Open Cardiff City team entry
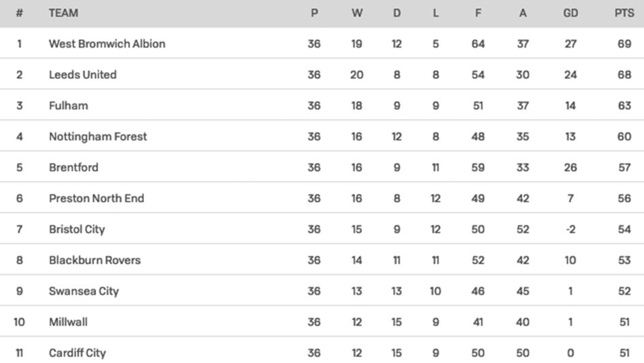 click(x=77, y=353)
